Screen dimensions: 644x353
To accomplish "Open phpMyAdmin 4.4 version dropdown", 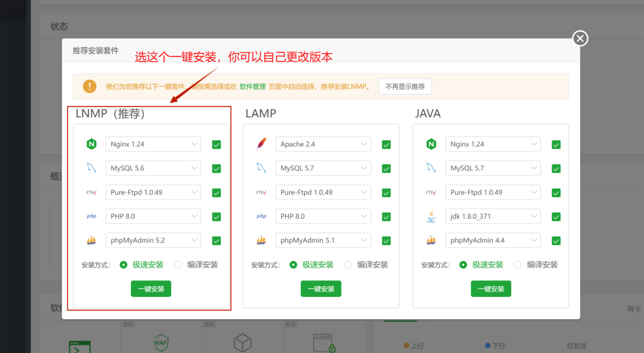I will click(x=493, y=240).
